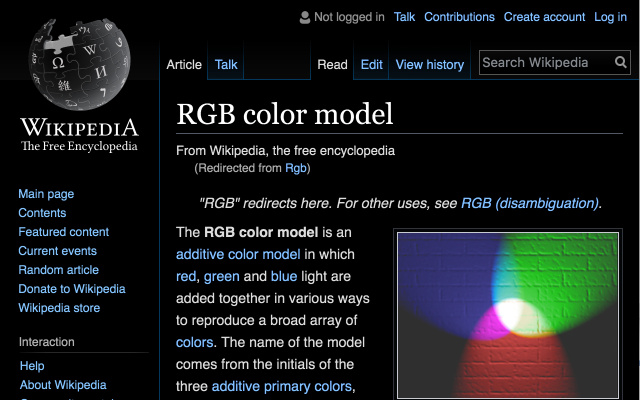The width and height of the screenshot is (640, 400).
Task: Switch to the article Talk tab
Action: [x=226, y=64]
